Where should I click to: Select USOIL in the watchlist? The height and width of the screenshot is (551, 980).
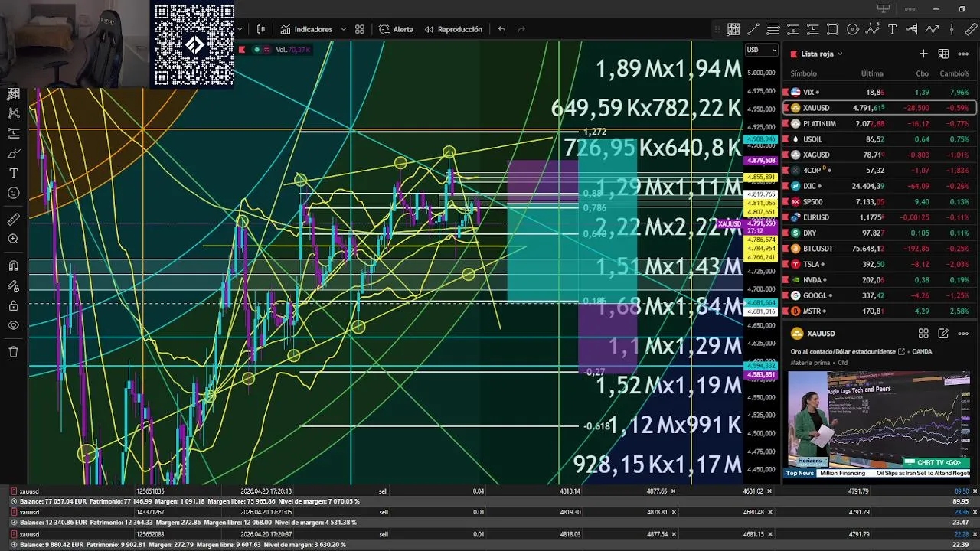[879, 139]
